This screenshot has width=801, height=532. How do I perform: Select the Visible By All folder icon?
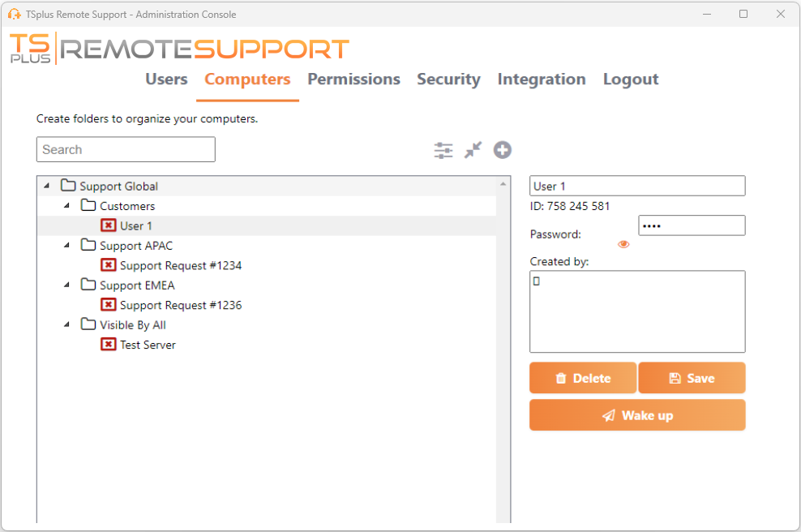click(88, 324)
